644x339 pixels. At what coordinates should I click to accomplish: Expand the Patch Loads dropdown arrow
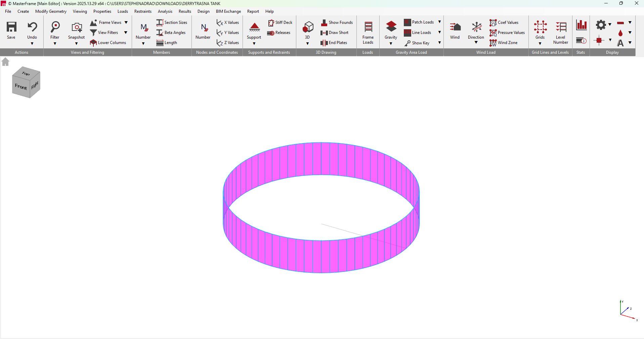[x=439, y=22]
